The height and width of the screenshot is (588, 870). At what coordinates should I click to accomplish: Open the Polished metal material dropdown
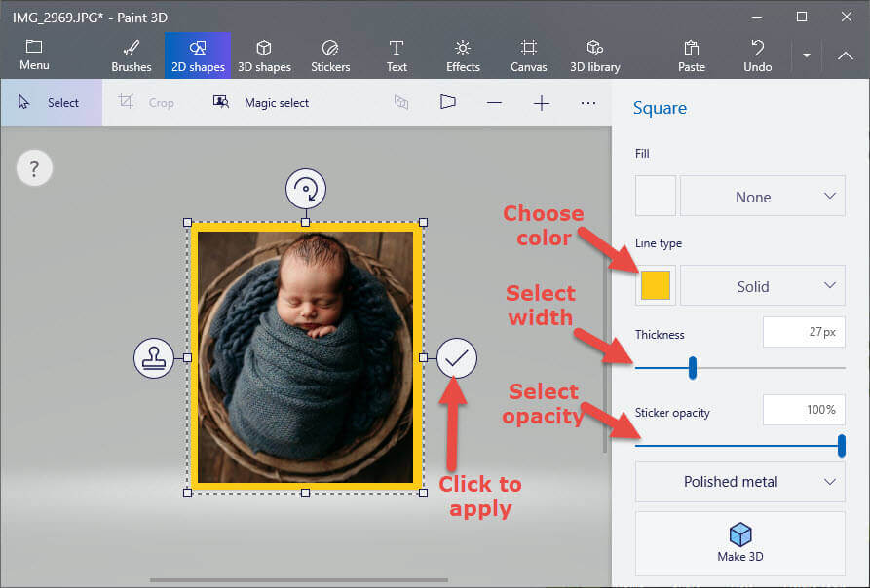click(x=739, y=482)
